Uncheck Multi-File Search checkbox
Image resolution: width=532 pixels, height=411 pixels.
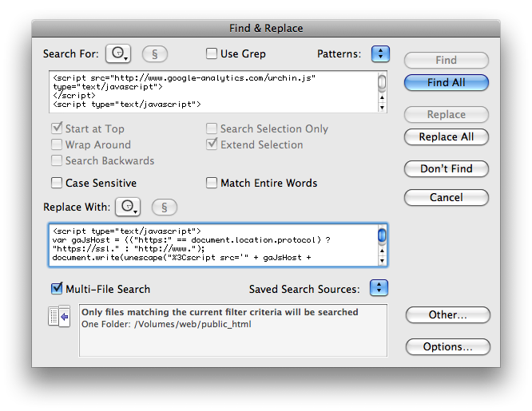tap(57, 288)
